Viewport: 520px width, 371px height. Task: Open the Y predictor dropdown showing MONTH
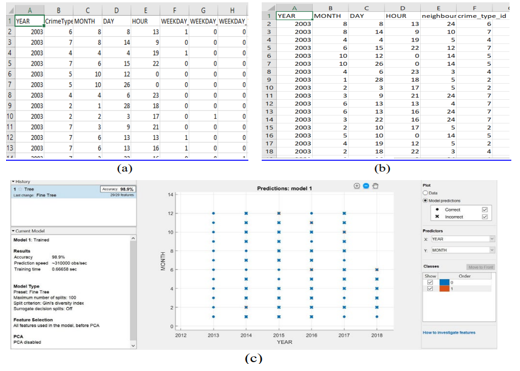click(463, 250)
